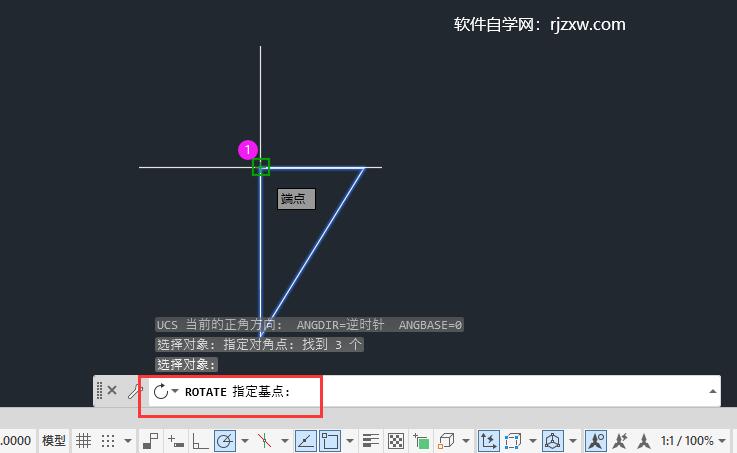
Task: Click coordinates readout ending .0000
Action: click(16, 441)
